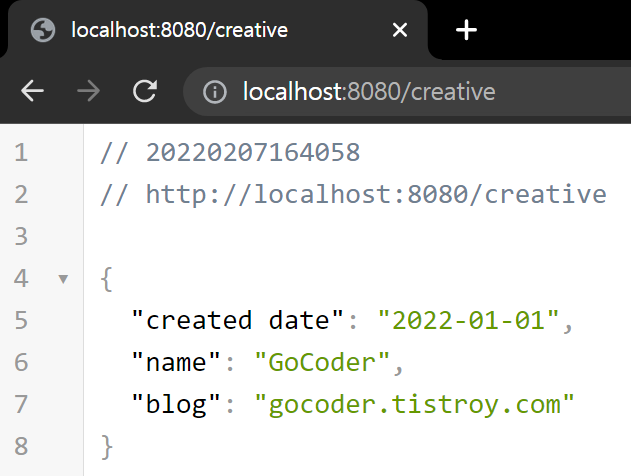Image resolution: width=631 pixels, height=476 pixels.
Task: Focus the address bar URL field
Action: (x=406, y=92)
